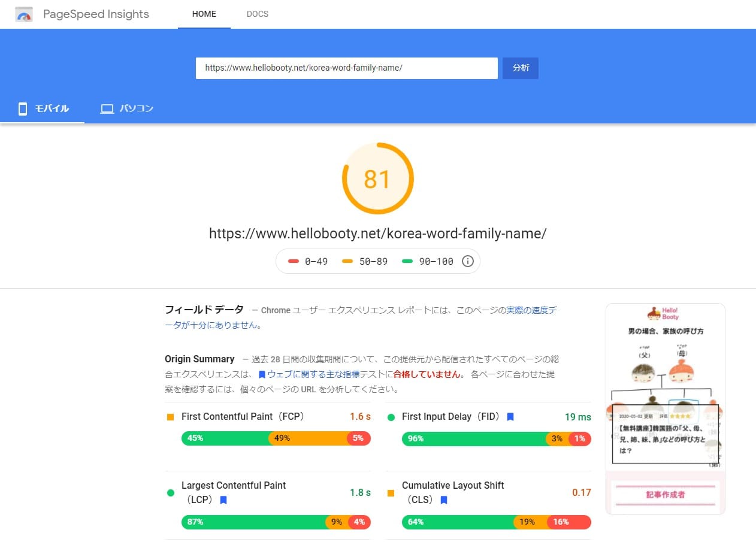This screenshot has height=551, width=756.
Task: Click the PageSpeed Insights logo icon
Action: tap(24, 14)
